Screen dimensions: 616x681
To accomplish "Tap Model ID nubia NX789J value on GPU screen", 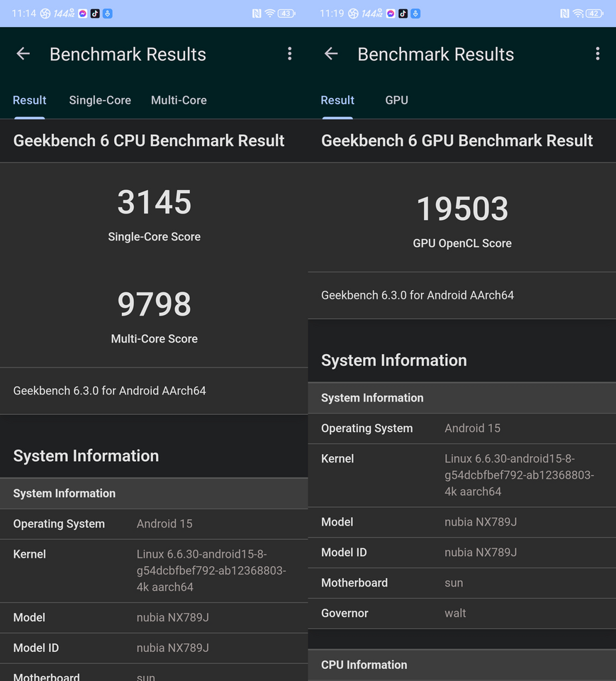I will pyautogui.click(x=481, y=553).
